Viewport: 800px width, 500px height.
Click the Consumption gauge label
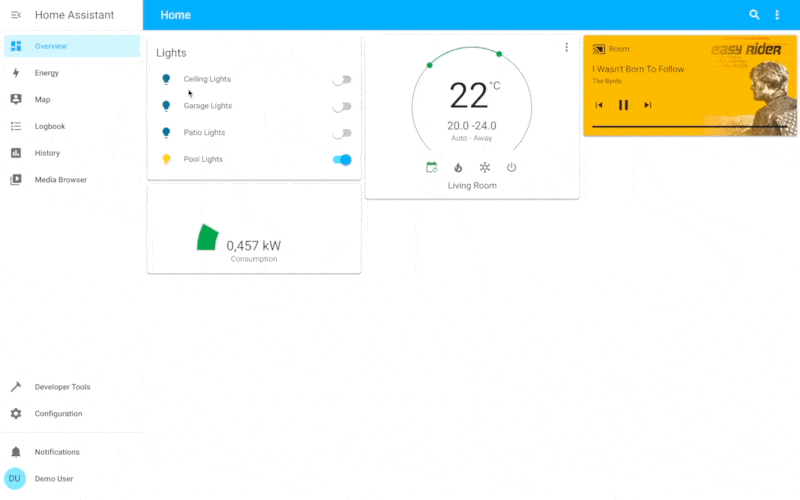click(x=254, y=259)
